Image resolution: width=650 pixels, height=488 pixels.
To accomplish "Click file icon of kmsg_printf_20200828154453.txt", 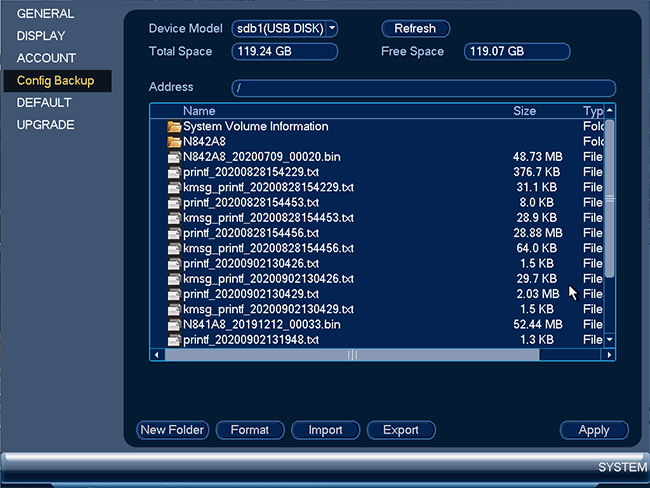I will click(x=174, y=218).
